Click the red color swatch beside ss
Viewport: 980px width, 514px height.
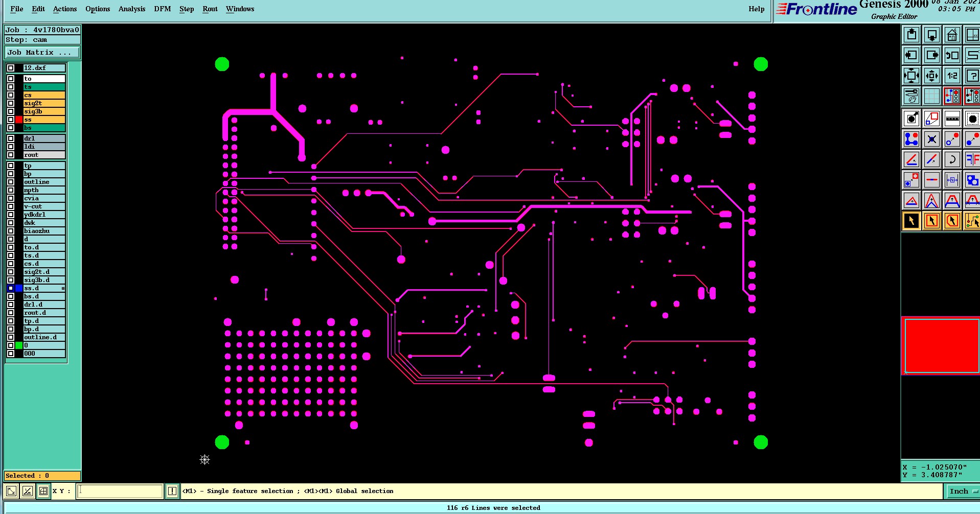click(x=19, y=120)
